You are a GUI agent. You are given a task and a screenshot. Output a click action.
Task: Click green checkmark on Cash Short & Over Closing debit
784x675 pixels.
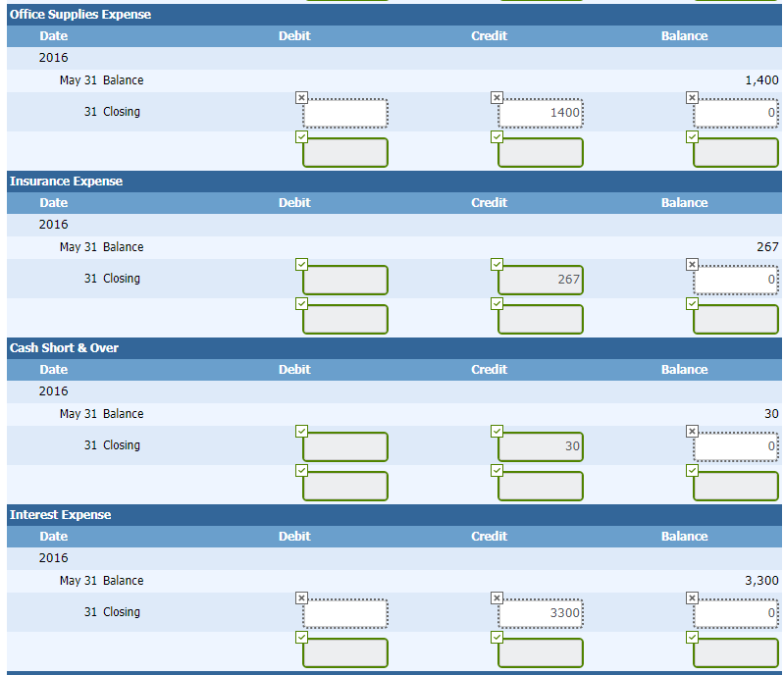point(301,431)
